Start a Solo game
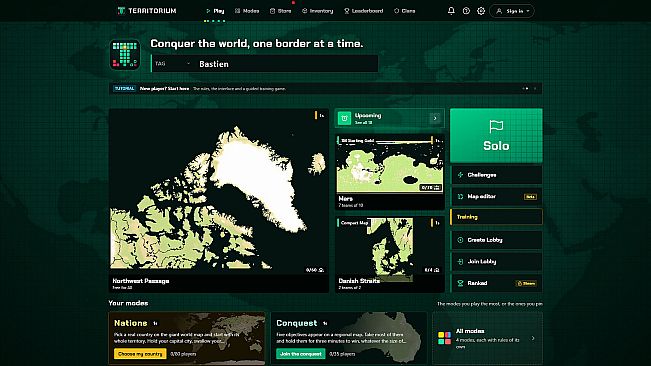The image size is (651, 366). point(496,135)
